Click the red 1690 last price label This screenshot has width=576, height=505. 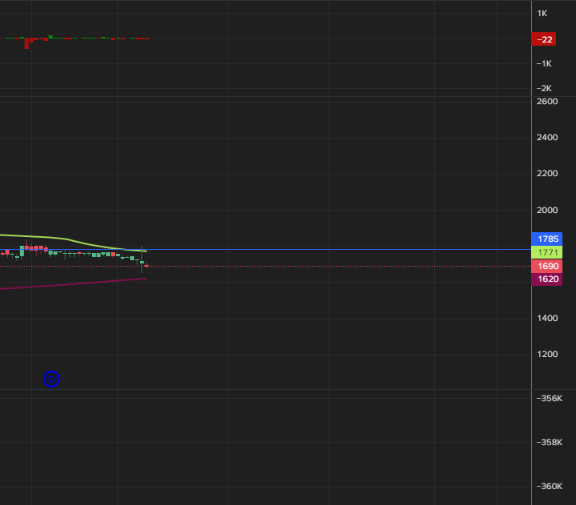(547, 266)
